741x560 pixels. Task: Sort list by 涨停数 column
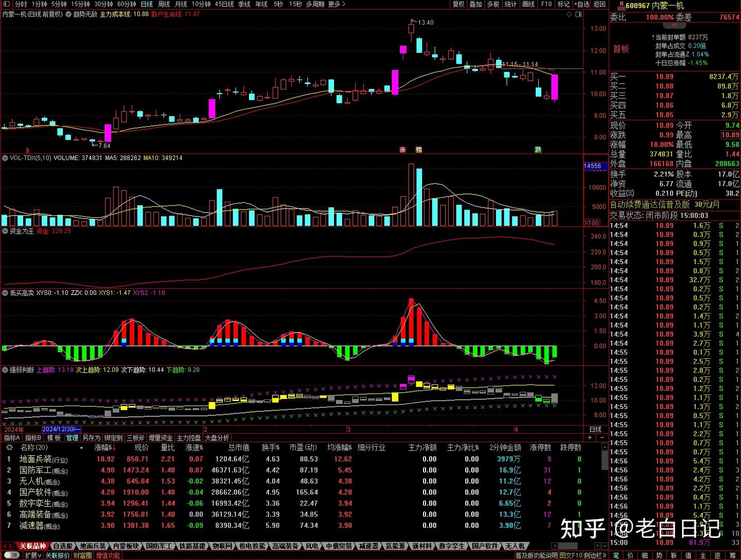pyautogui.click(x=541, y=448)
